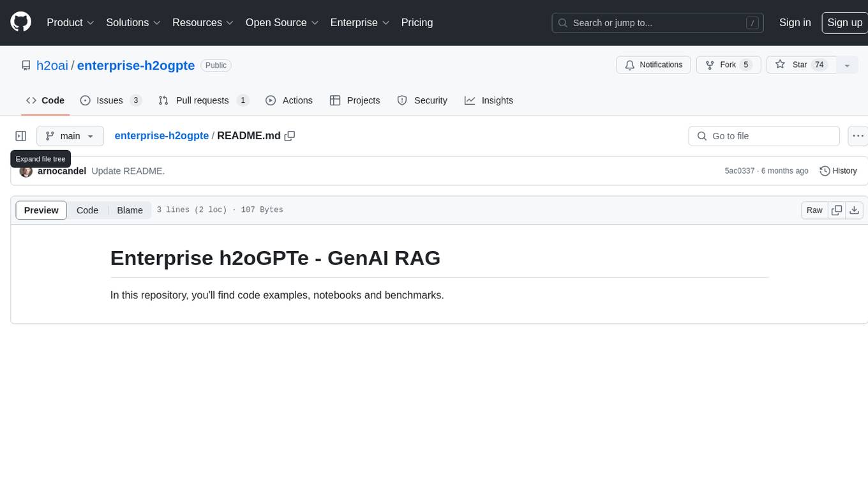Open the more file actions menu

click(858, 136)
